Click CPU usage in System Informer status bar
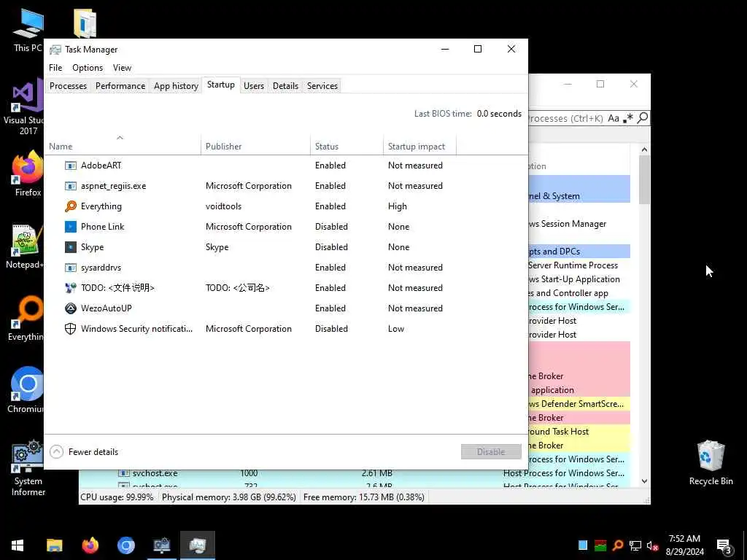 pyautogui.click(x=117, y=497)
